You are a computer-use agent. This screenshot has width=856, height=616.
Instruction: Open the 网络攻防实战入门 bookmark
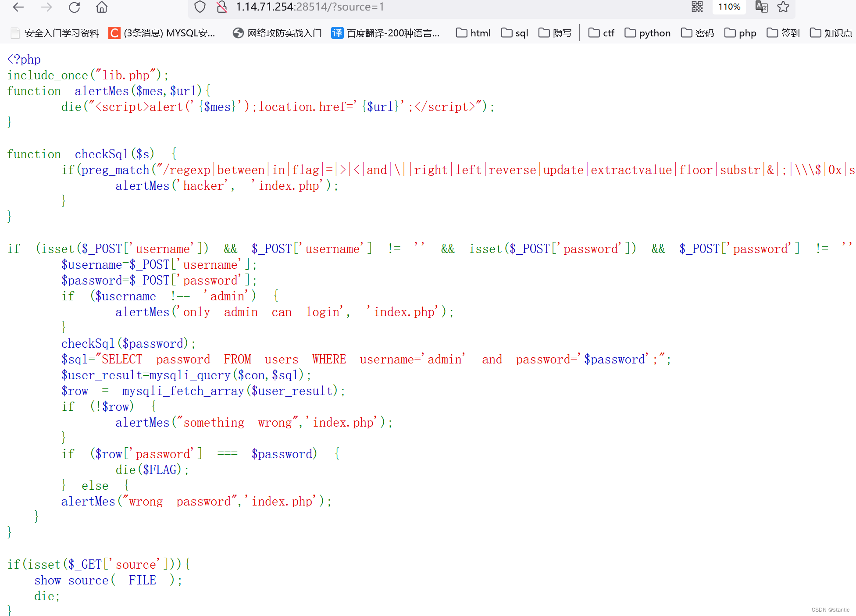pos(277,33)
